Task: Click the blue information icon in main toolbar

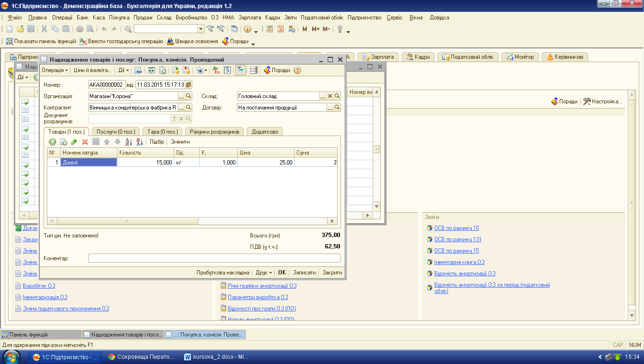Action: coord(248,29)
